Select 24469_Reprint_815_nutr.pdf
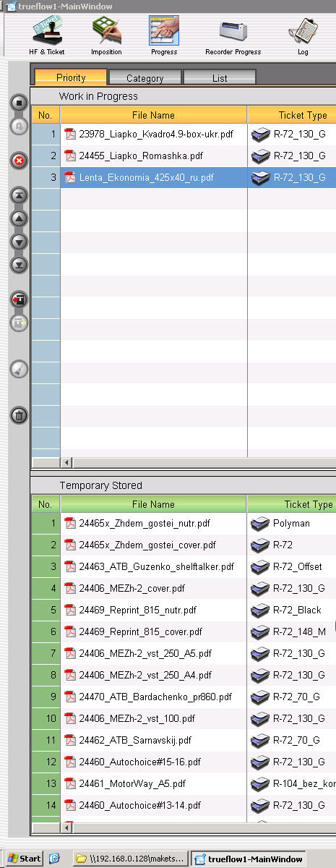The image size is (336, 868). pos(137,610)
